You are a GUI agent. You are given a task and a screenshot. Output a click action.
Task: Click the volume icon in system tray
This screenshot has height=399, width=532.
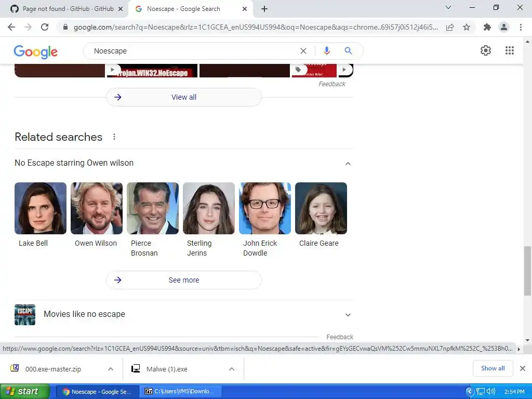491,392
